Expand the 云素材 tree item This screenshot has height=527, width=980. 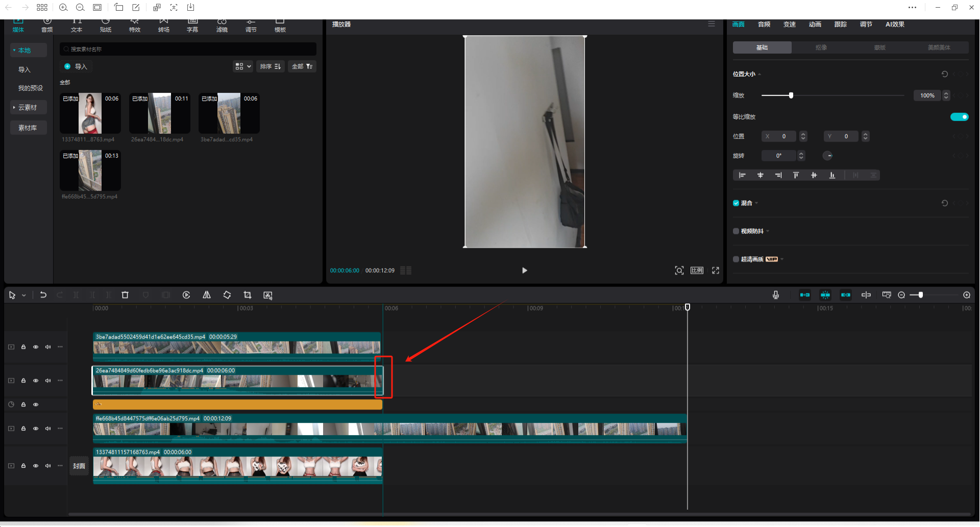(14, 107)
